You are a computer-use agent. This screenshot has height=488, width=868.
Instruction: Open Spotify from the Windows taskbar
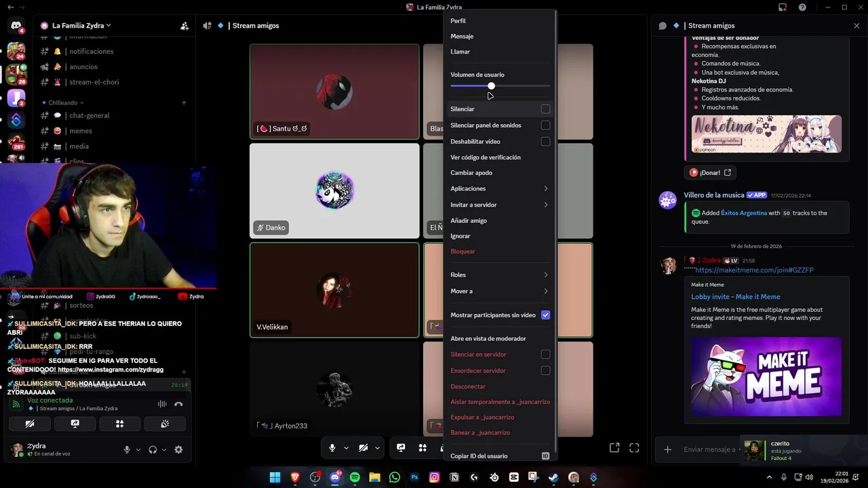(355, 477)
